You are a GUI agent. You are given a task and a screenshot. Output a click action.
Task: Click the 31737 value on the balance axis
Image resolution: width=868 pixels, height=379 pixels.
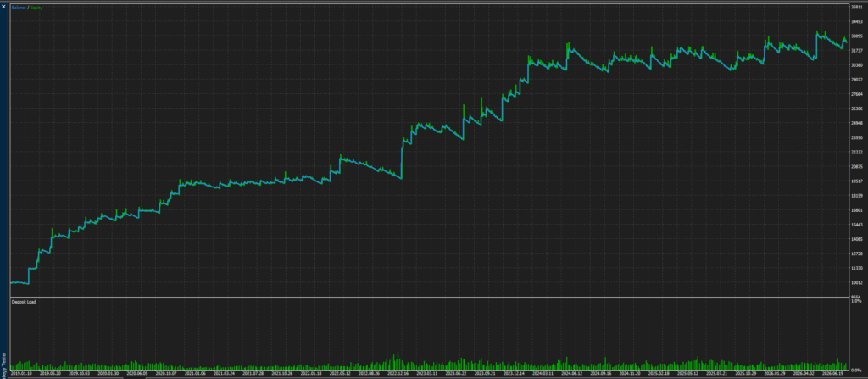point(857,50)
